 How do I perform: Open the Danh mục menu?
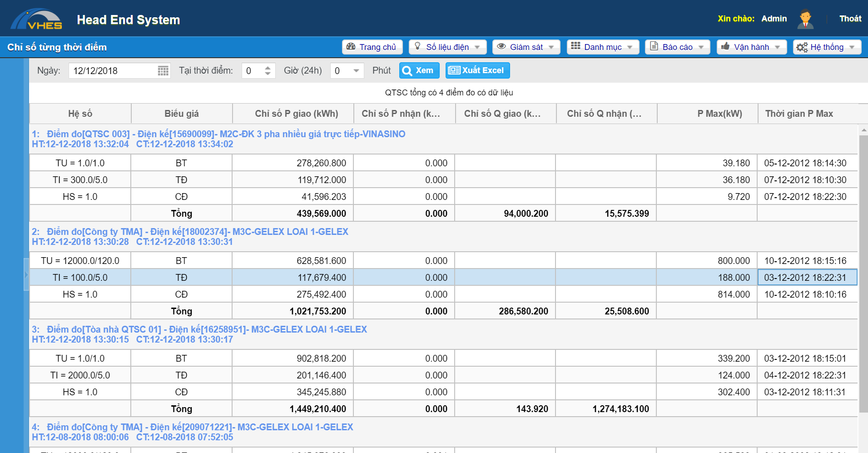[x=603, y=47]
